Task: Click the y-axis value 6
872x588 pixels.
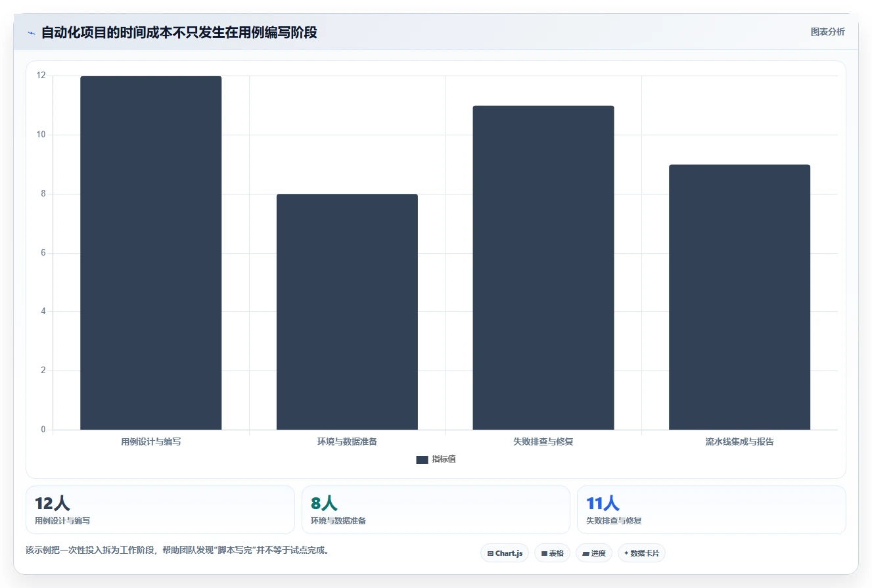Action: [43, 253]
